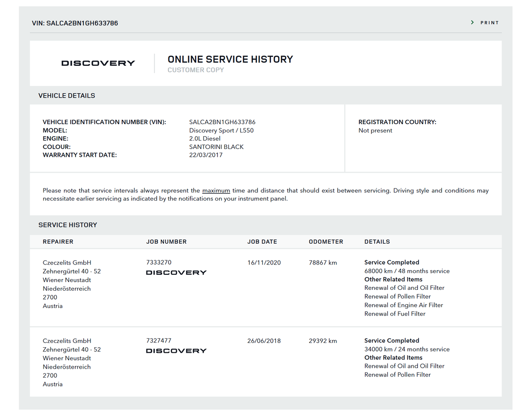Click the REPAIRER column header

pos(58,242)
